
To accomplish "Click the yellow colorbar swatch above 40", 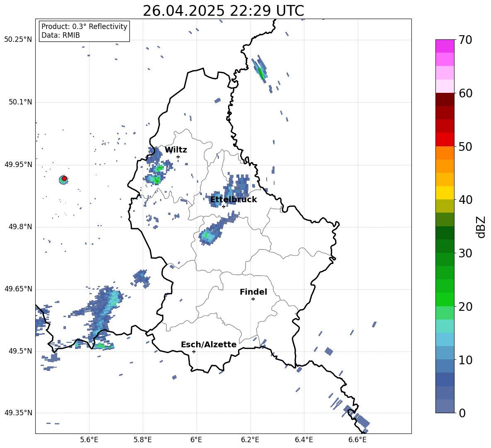I will pyautogui.click(x=445, y=193).
